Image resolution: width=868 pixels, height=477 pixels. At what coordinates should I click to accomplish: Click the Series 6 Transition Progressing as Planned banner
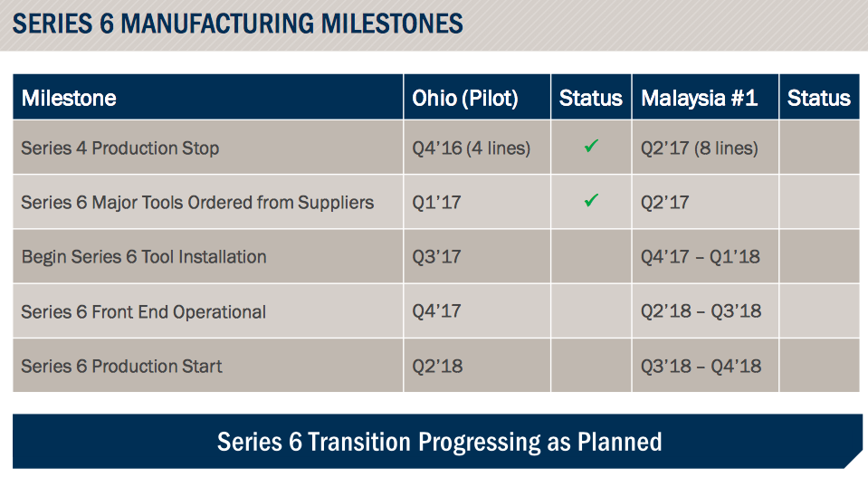(x=439, y=442)
